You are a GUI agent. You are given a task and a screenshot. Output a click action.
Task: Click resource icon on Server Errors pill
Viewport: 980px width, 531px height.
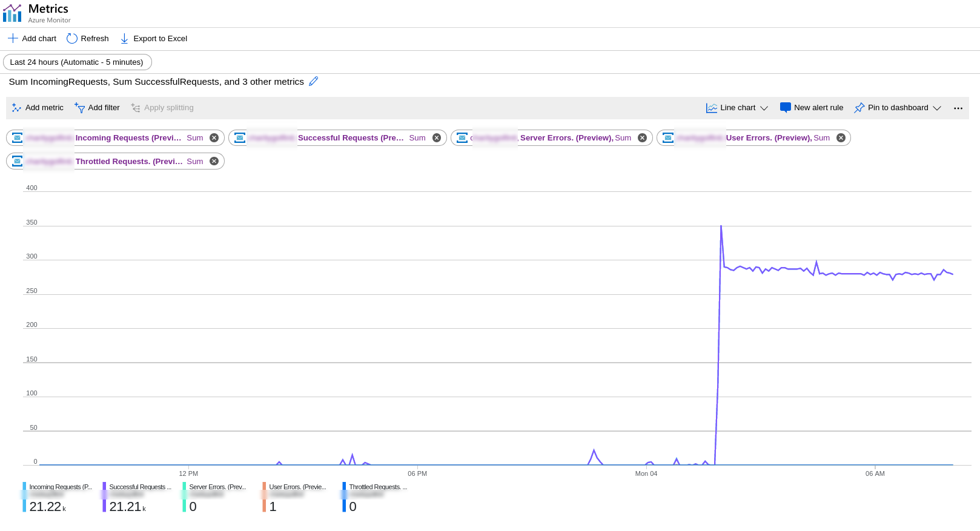pyautogui.click(x=462, y=137)
